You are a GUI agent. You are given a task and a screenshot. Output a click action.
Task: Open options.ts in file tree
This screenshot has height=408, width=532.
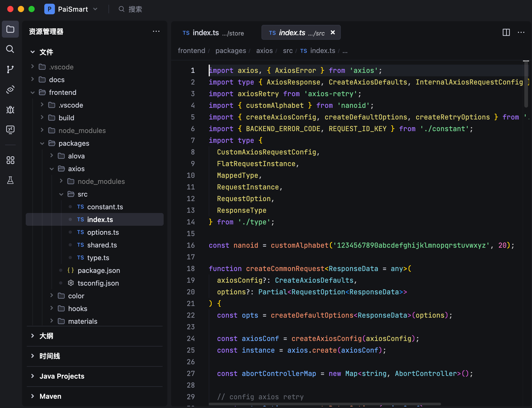coord(103,232)
